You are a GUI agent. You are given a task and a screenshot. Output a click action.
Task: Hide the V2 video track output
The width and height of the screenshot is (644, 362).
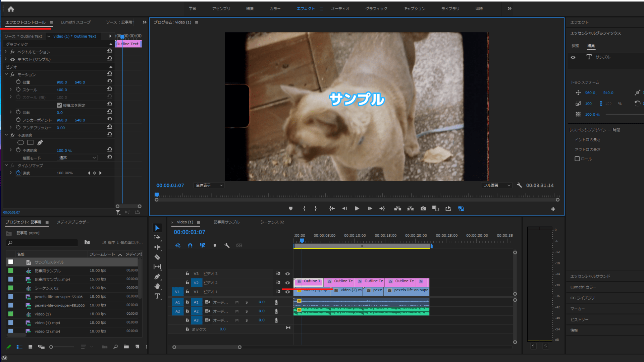pyautogui.click(x=287, y=283)
